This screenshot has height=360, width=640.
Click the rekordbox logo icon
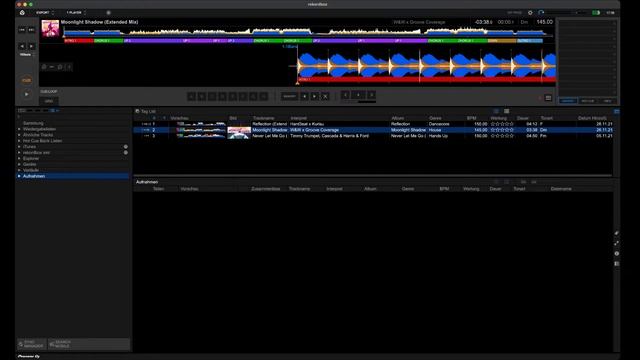[x=22, y=13]
